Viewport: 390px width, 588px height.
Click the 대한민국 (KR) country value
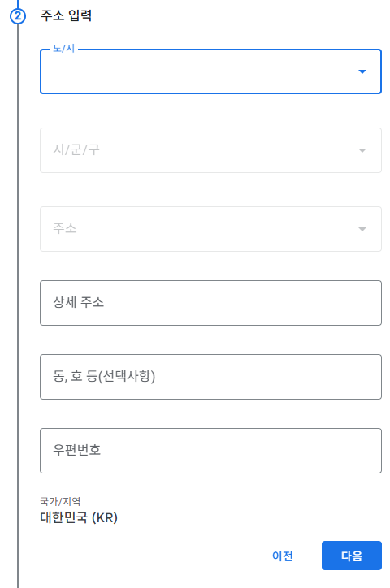point(79,517)
